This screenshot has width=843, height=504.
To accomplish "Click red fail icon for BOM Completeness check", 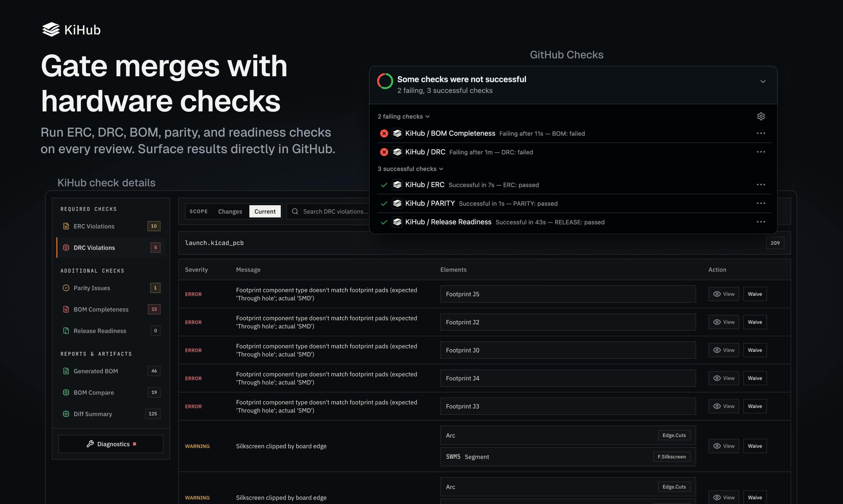I will coord(384,134).
